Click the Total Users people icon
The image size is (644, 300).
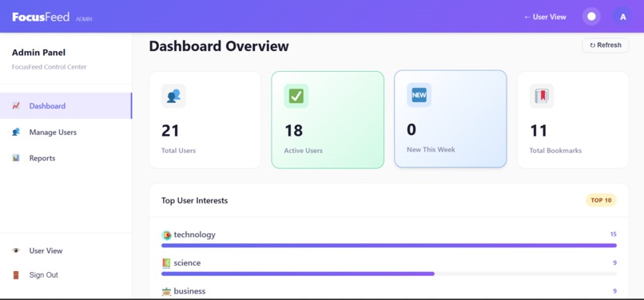pos(173,96)
